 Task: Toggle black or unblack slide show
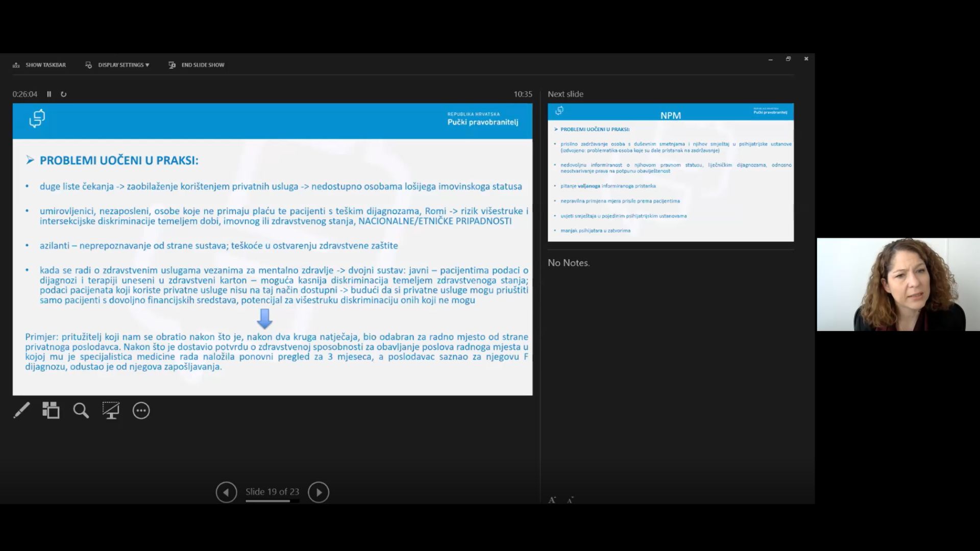click(x=111, y=410)
